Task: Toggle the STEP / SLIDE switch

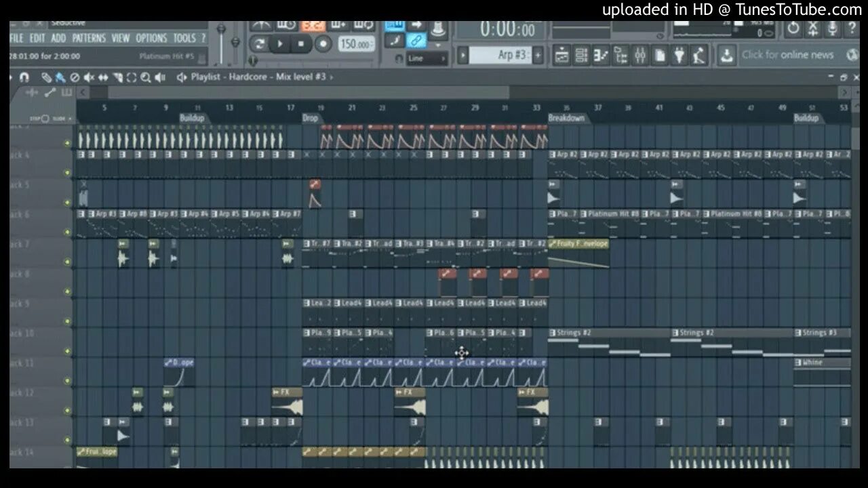Action: point(45,119)
